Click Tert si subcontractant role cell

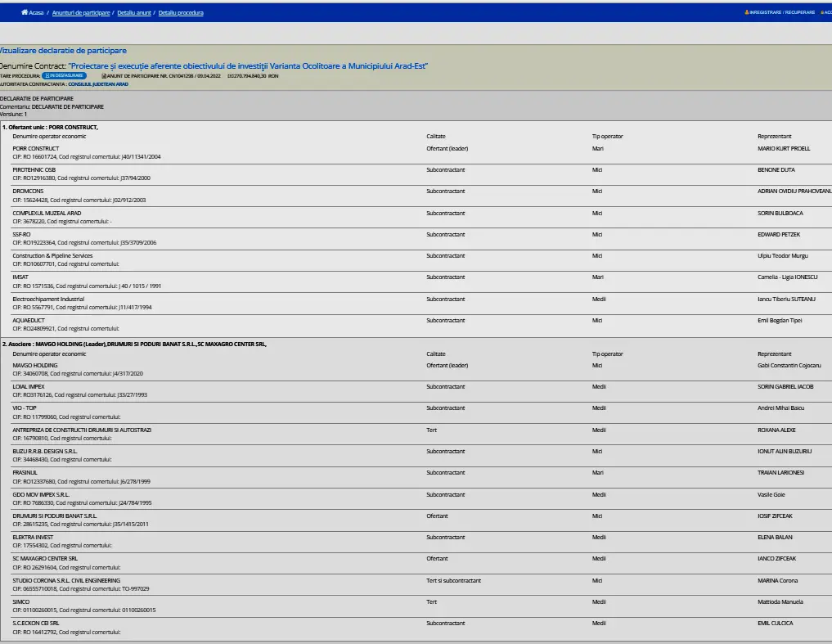pos(454,580)
